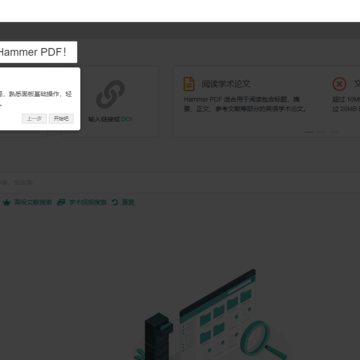The height and width of the screenshot is (360, 360).
Task: Click the Hammer PDF card description text
Action: pyautogui.click(x=245, y=104)
